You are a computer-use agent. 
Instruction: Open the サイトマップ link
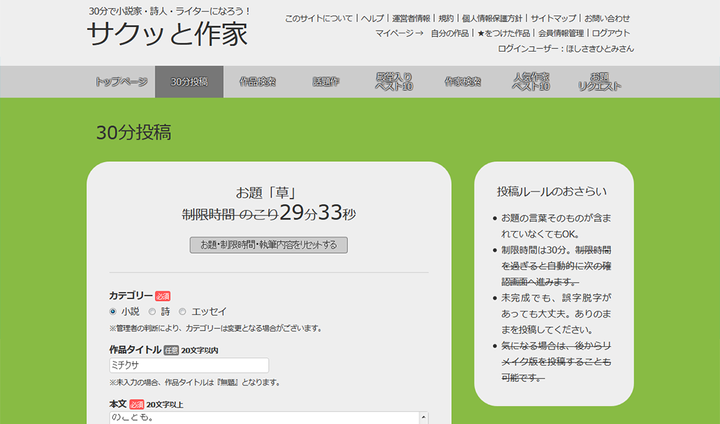point(553,18)
